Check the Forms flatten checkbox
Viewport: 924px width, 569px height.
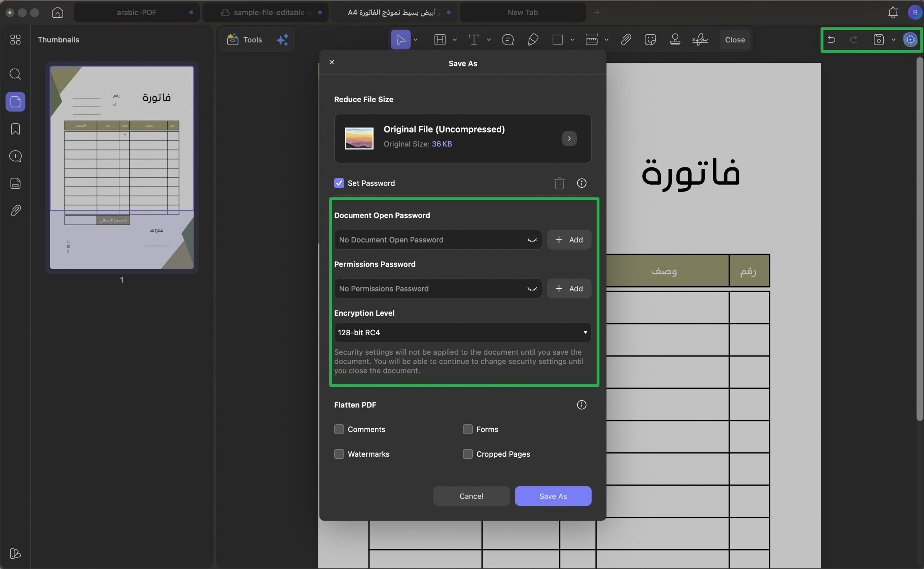pos(467,429)
